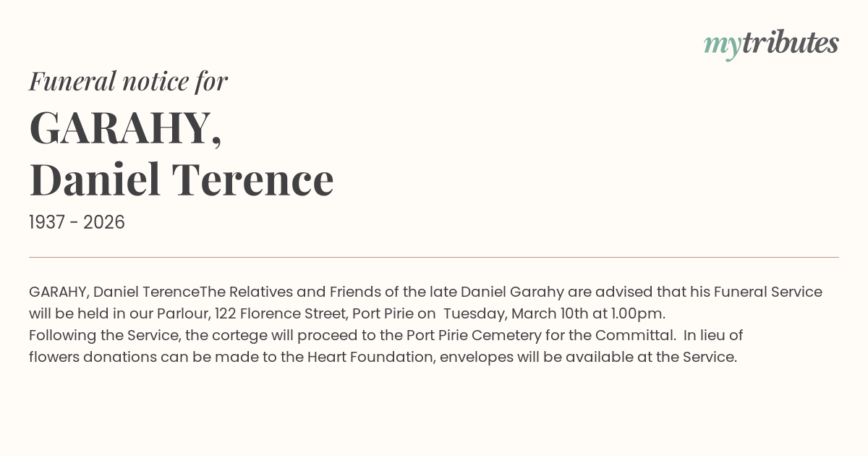Image resolution: width=868 pixels, height=456 pixels.
Task: Click the "122 Florence Street" address text
Action: coord(281,313)
